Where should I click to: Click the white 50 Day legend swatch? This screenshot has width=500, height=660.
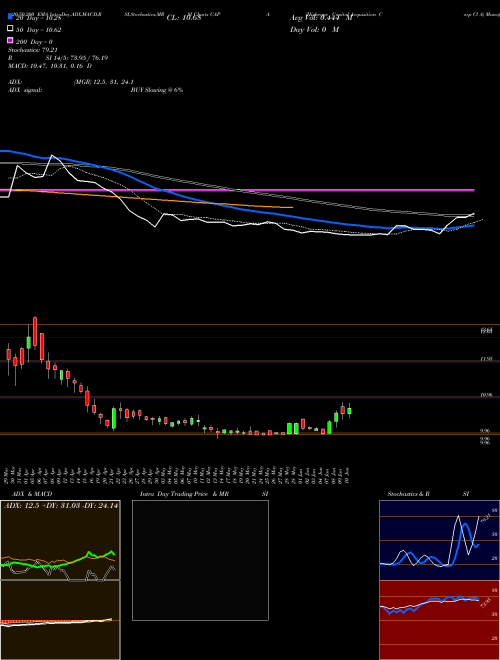[10, 29]
